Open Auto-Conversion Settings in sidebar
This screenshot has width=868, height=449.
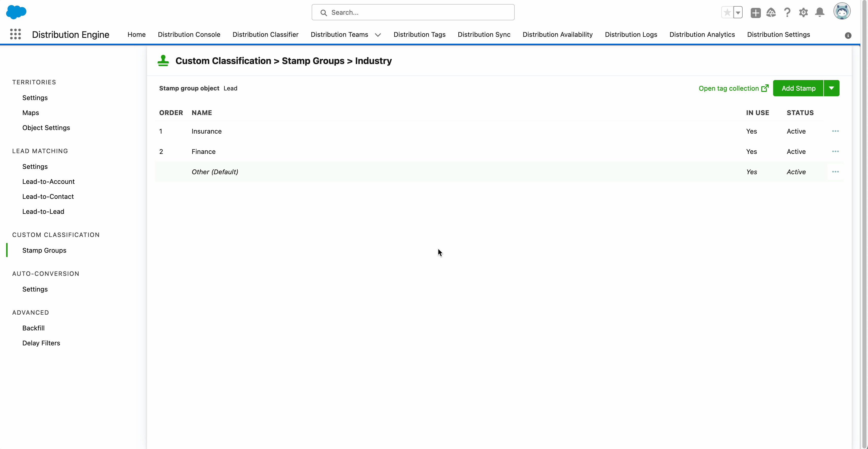point(35,289)
